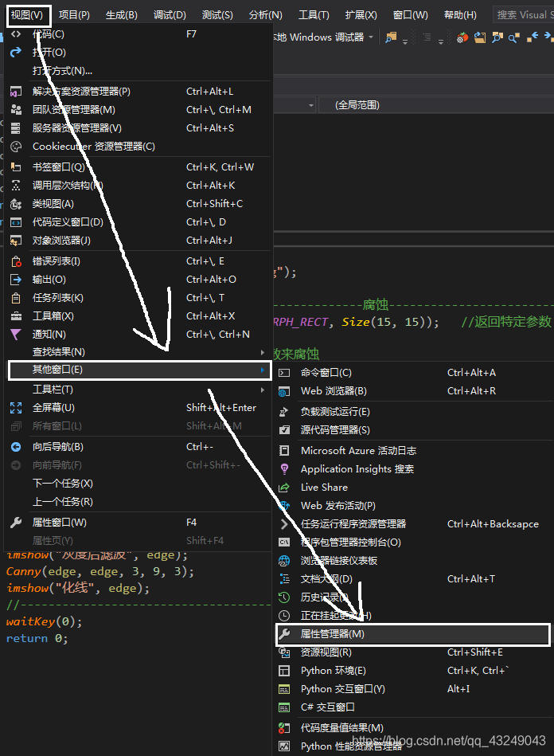Screen dimensions: 554x756
Task: Open the 视图(V) menu
Action: click(x=27, y=15)
